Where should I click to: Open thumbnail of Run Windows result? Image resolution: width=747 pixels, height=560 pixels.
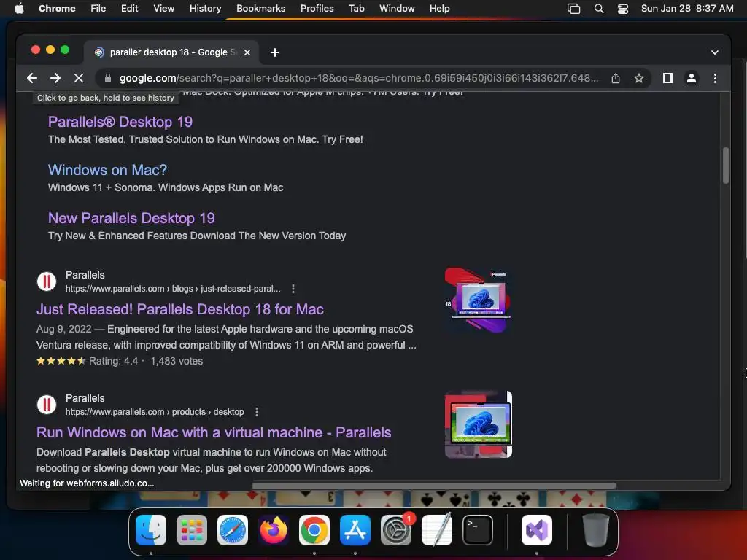click(x=478, y=424)
